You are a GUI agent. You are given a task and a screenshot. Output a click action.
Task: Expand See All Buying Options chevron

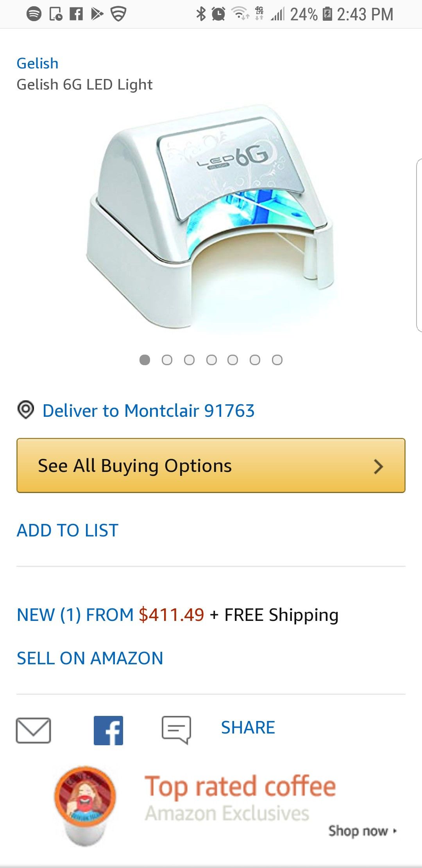click(378, 466)
